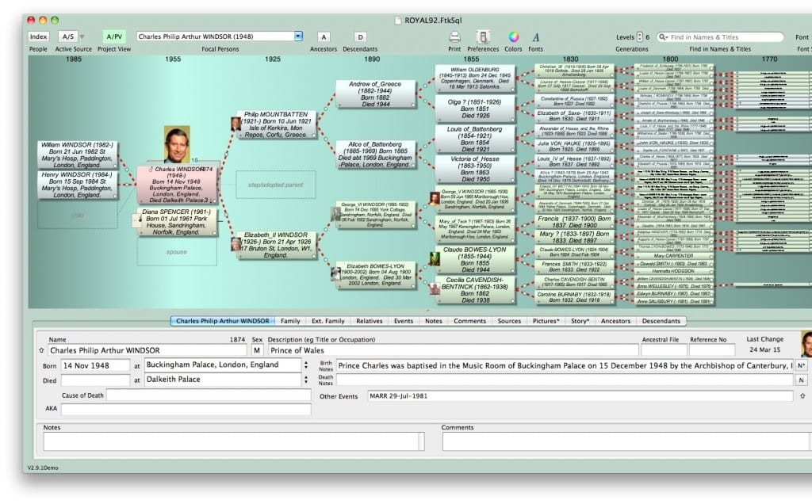Click the Cause of Death field
Image resolution: width=812 pixels, height=504 pixels.
click(209, 395)
